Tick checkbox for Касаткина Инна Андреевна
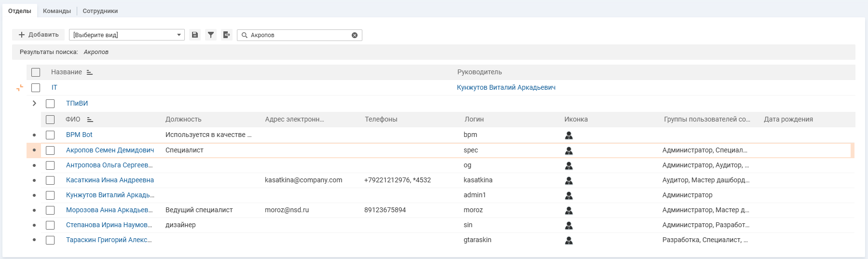Image resolution: width=868 pixels, height=259 pixels. [x=50, y=180]
